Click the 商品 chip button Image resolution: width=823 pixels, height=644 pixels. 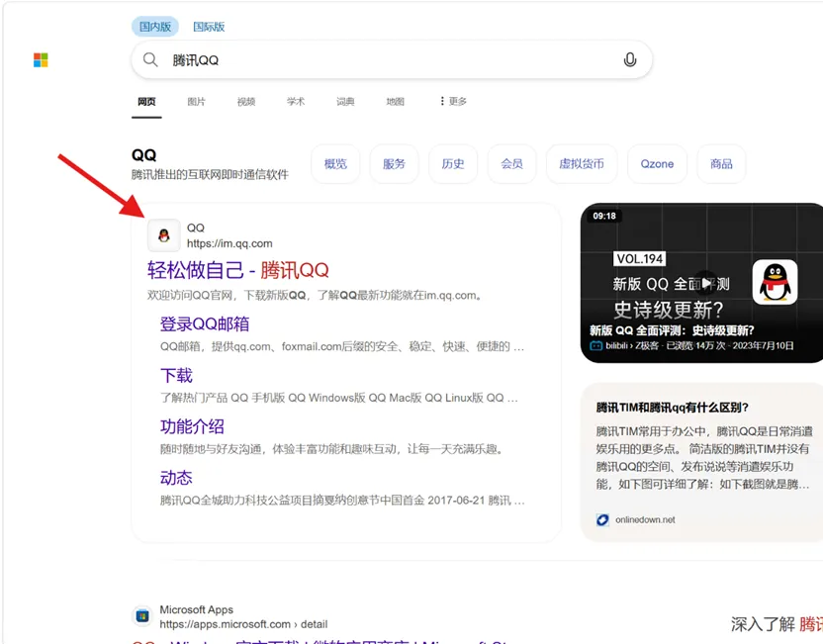click(x=721, y=164)
